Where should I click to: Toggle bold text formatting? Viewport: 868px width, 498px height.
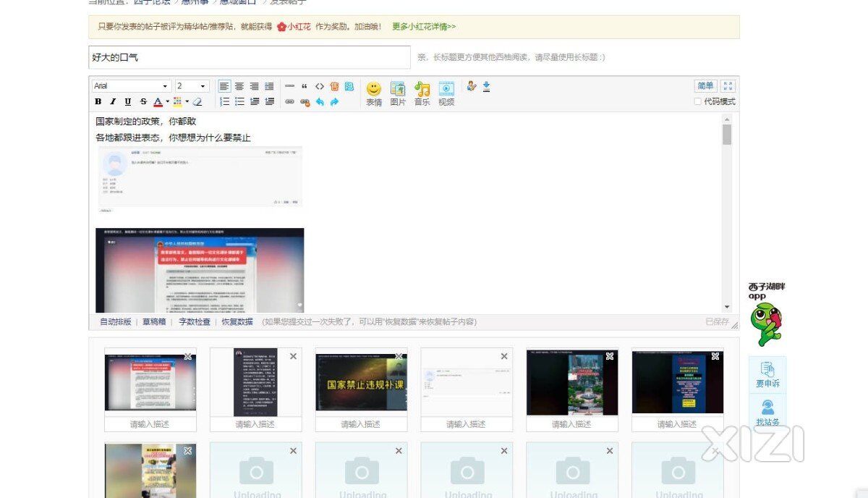point(98,102)
